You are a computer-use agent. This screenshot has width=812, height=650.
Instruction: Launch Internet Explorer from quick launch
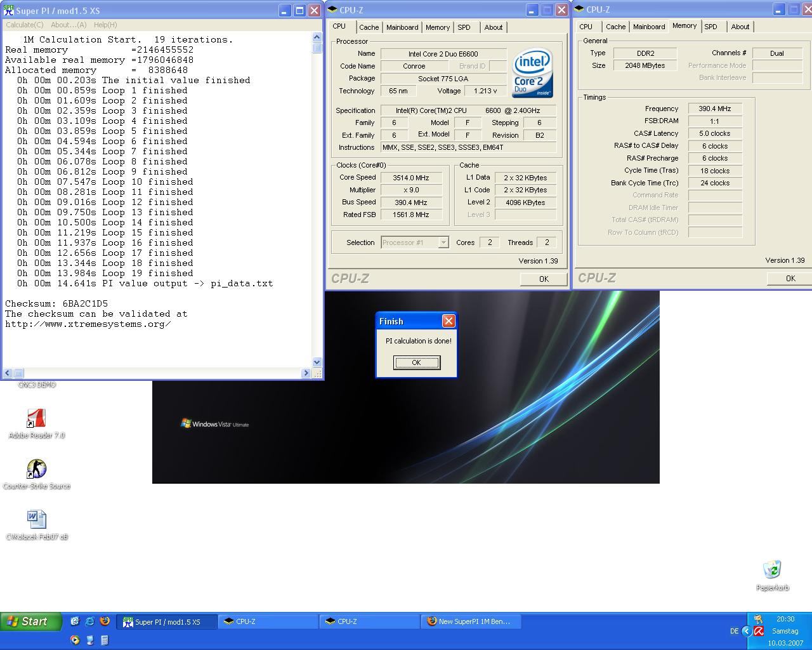click(89, 621)
